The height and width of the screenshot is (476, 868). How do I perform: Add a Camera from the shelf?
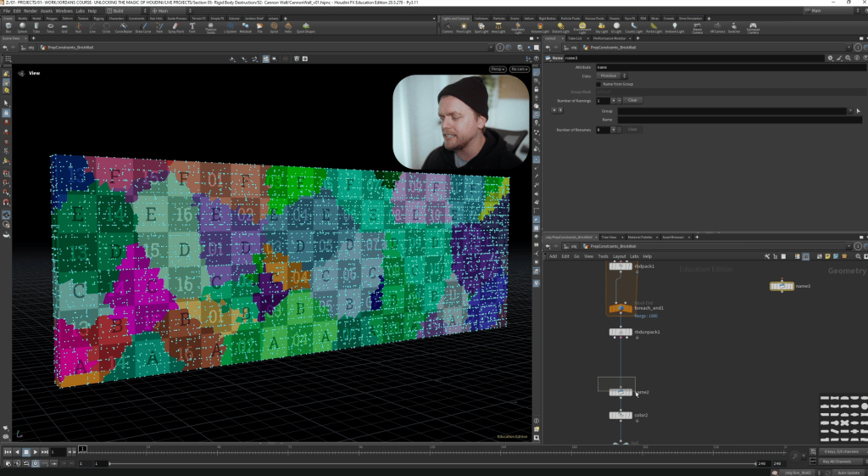point(448,27)
